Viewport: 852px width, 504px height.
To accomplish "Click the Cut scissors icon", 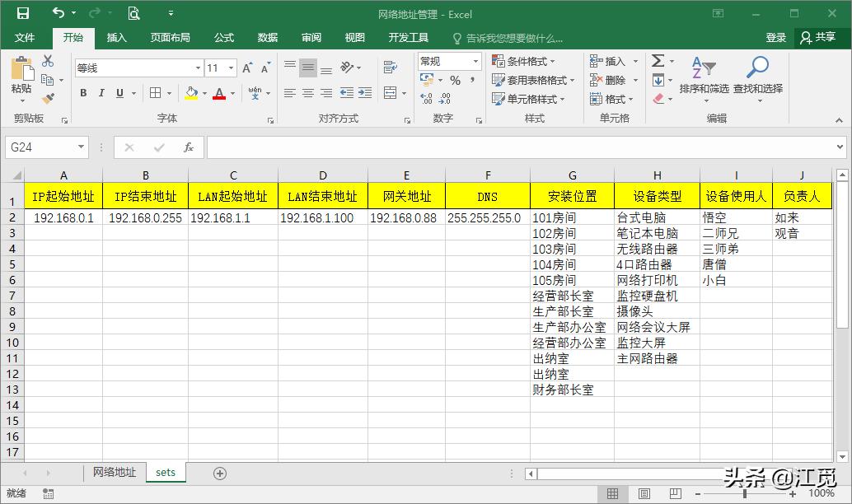I will click(x=48, y=61).
